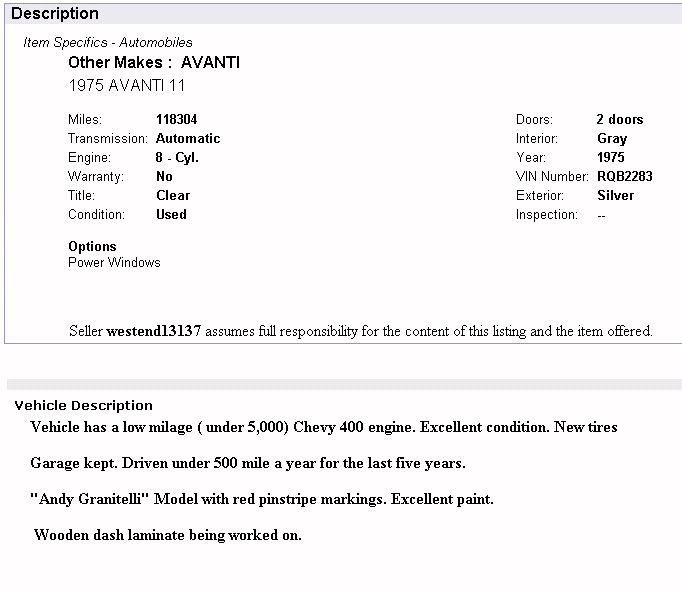Click the 'Andy Granitelli' Model text line
682x592 pixels.
coord(262,499)
